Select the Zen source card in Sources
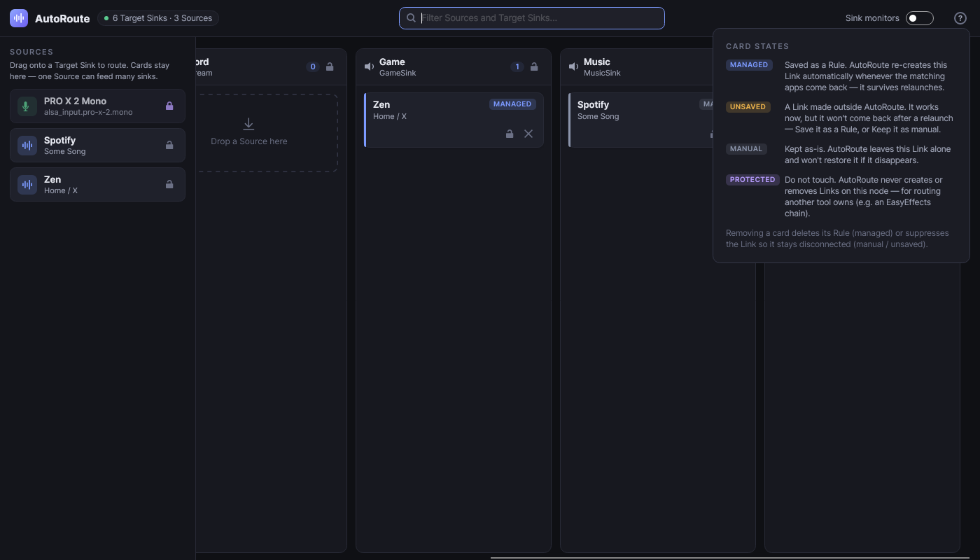 [97, 185]
